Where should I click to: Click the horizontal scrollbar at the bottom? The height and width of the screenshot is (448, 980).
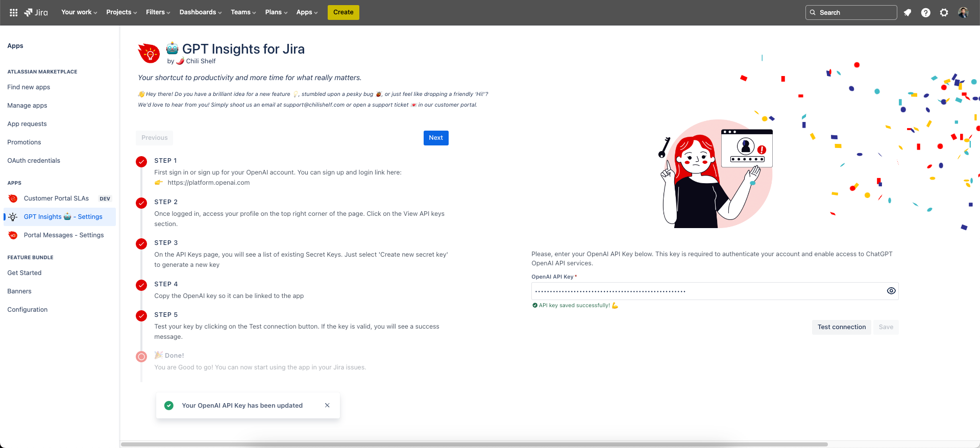pos(474,444)
